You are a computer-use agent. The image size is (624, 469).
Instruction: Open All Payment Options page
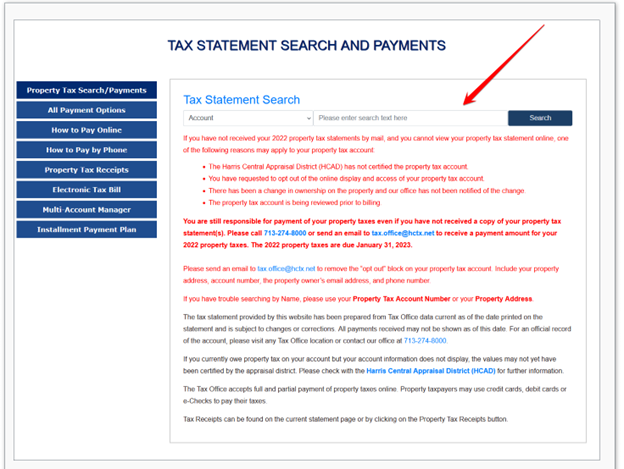(86, 110)
